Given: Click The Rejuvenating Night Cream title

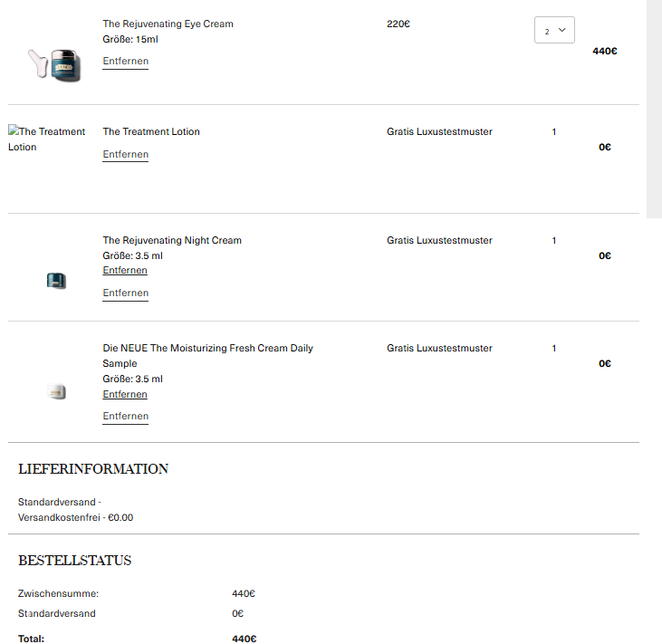Looking at the screenshot, I should (172, 240).
